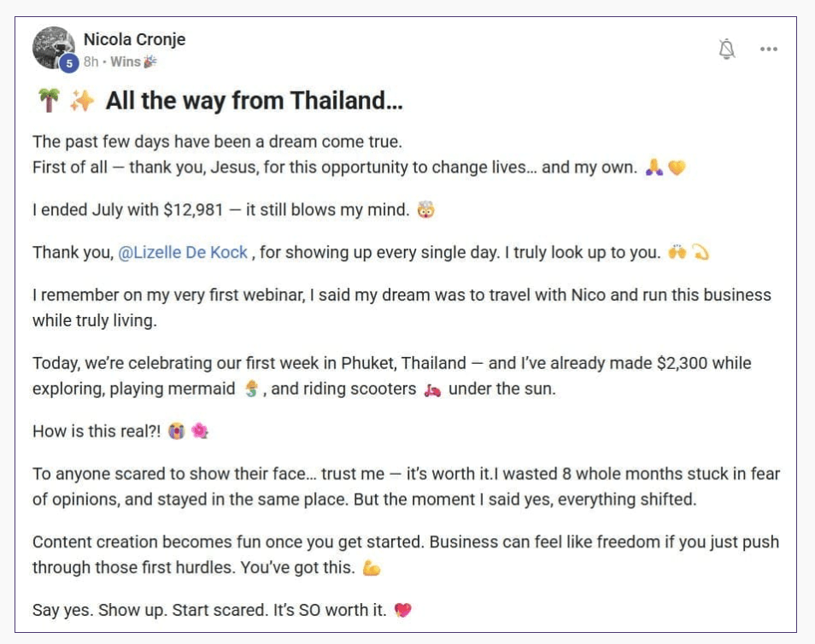Click the 8h post timestamp
The height and width of the screenshot is (644, 815).
click(x=91, y=62)
